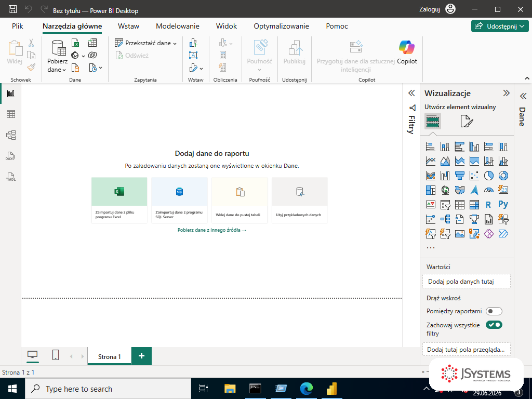Open the Udostępnij dropdown button
Image resolution: width=532 pixels, height=399 pixels.
pyautogui.click(x=500, y=26)
